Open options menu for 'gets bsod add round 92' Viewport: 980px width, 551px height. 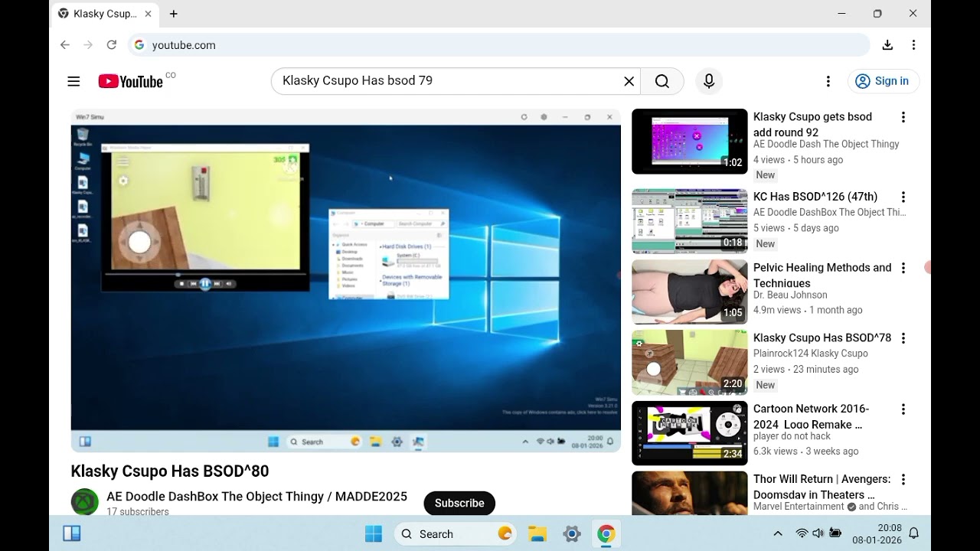coord(903,117)
